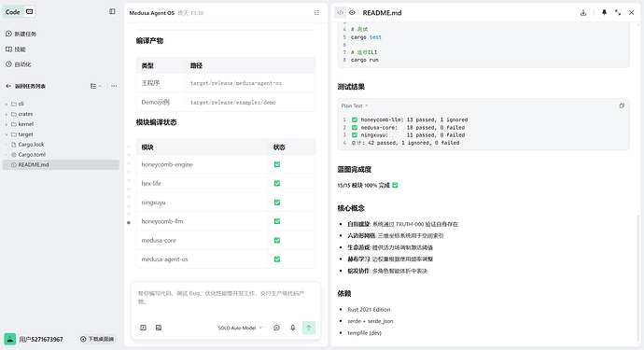Click the cargo test code line
Screen dimensions: 644x350
coord(366,37)
